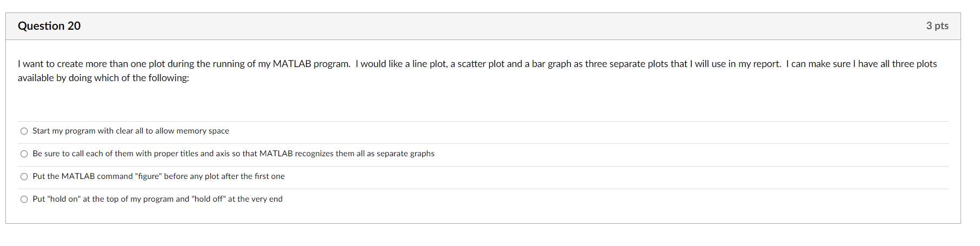Click the words "line plot" in the question prompt
The image size is (980, 246).
click(429, 64)
